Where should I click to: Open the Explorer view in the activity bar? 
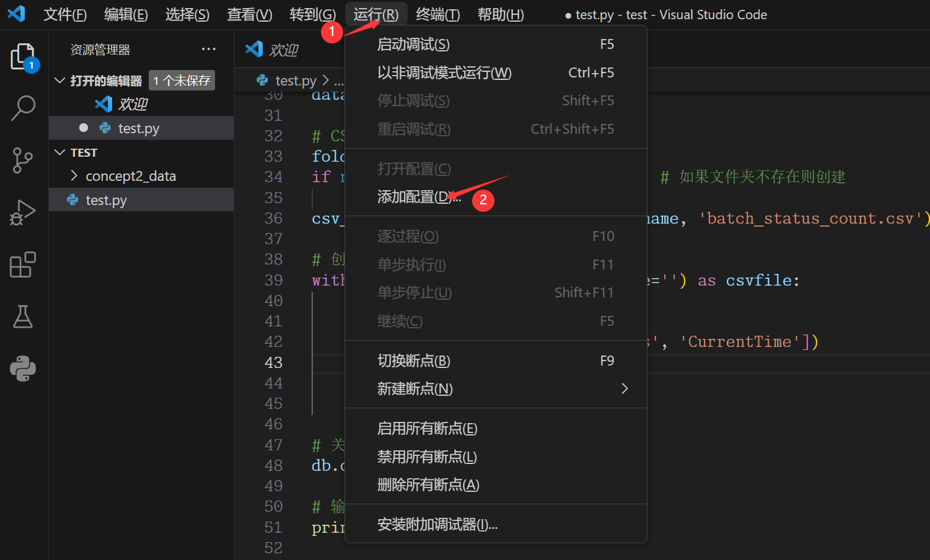pyautogui.click(x=23, y=56)
